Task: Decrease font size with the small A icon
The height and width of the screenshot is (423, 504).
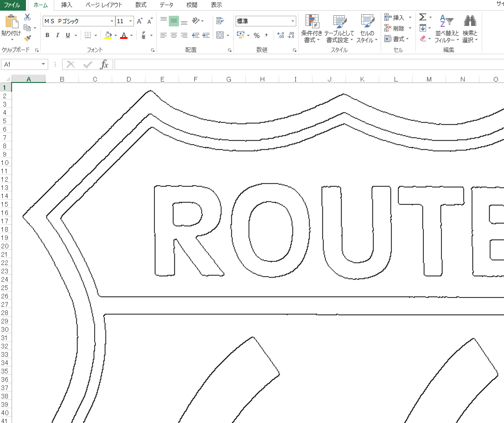Action: pos(149,21)
